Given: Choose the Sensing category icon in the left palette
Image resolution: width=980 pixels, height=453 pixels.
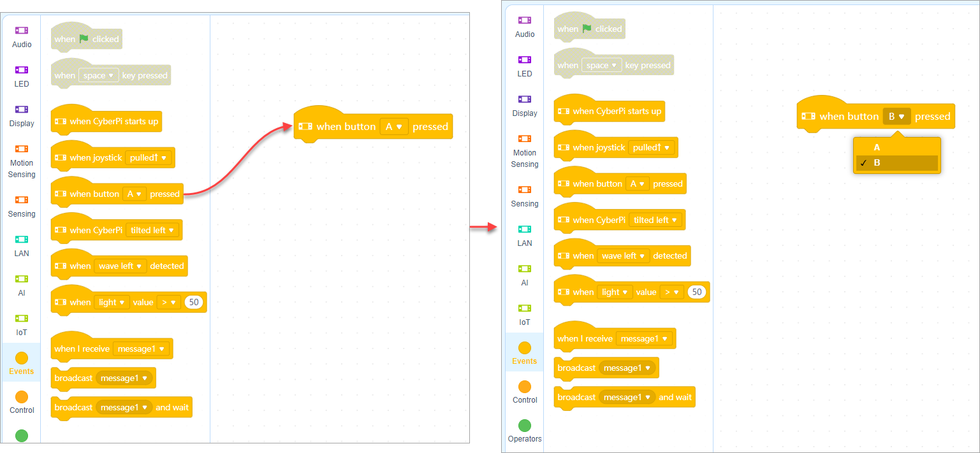Looking at the screenshot, I should (x=22, y=200).
